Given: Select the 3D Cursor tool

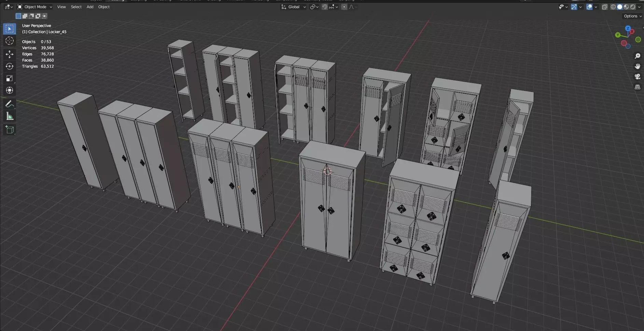Looking at the screenshot, I should 10,41.
